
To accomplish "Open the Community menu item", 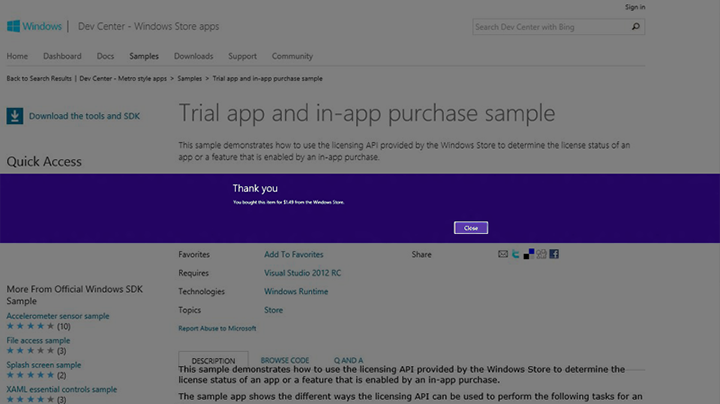I will click(292, 56).
